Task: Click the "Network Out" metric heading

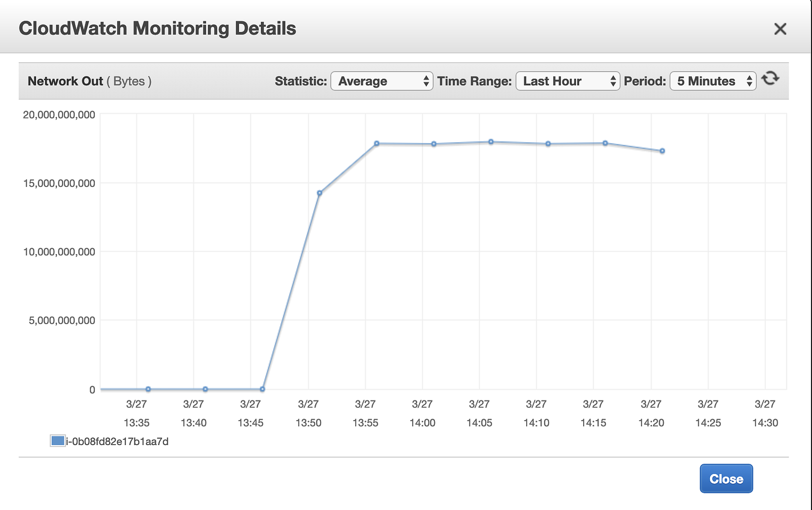Action: tap(65, 81)
